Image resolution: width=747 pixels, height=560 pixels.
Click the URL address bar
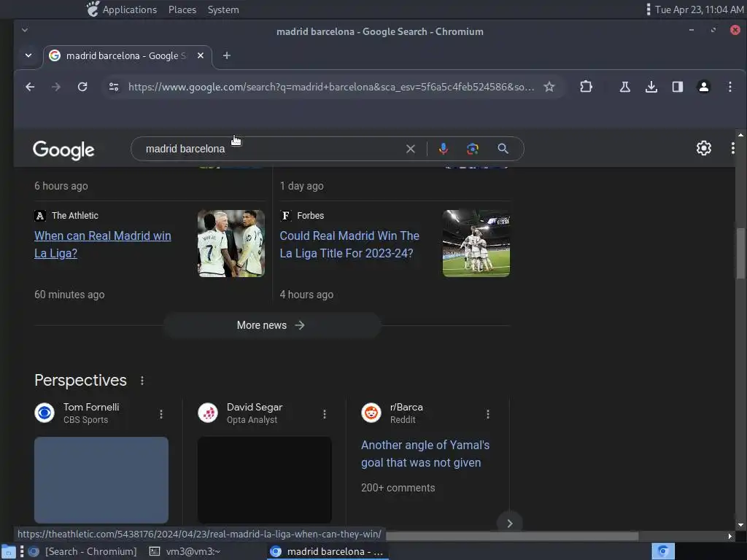(x=331, y=87)
